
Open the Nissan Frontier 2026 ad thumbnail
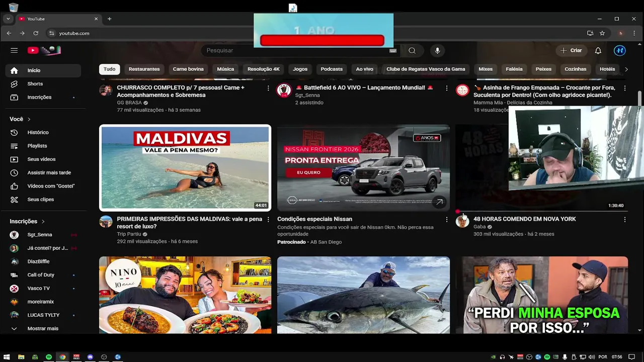pos(363,168)
